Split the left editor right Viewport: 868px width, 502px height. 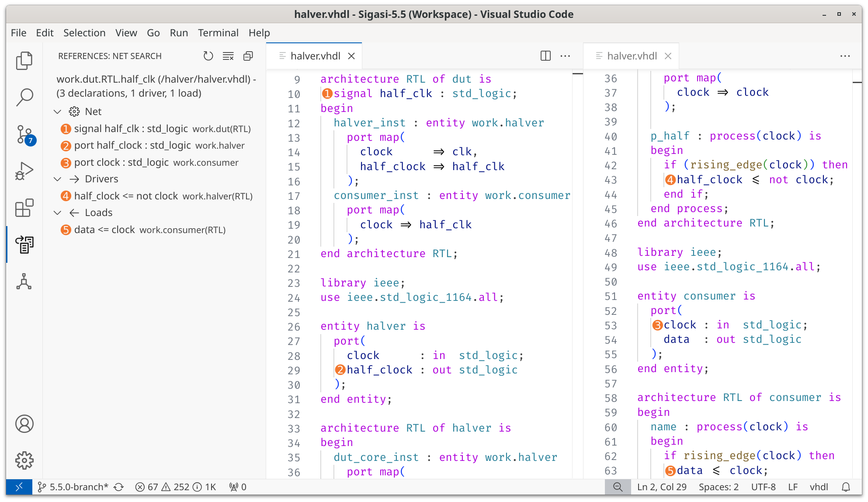coord(545,56)
